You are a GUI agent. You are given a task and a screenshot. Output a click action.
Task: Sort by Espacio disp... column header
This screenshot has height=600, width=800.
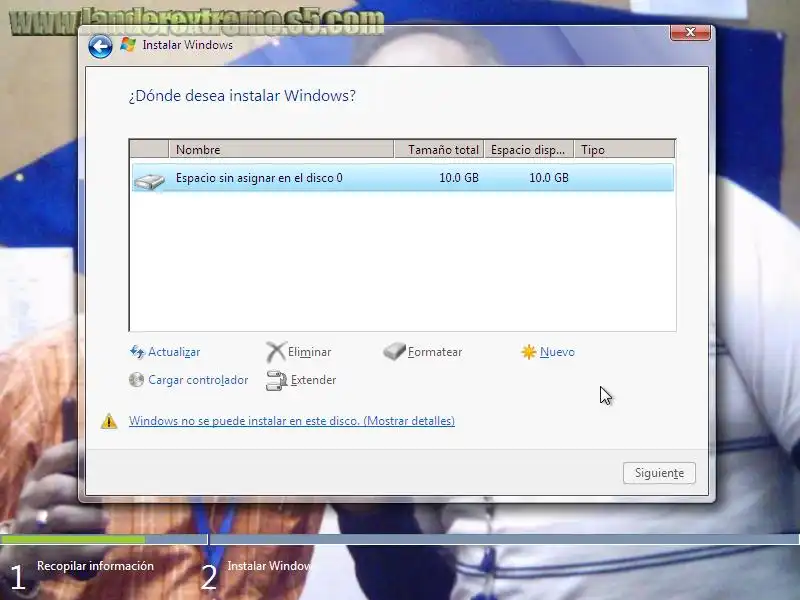529,149
